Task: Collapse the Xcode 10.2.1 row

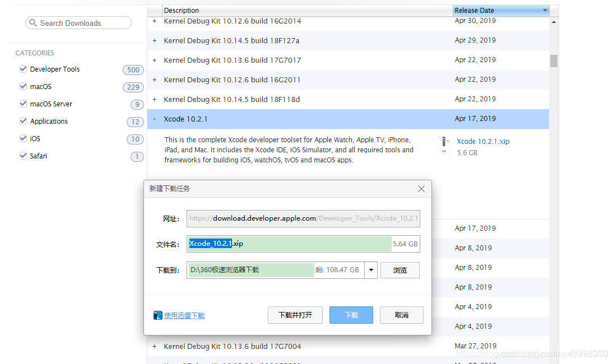Action: (155, 119)
